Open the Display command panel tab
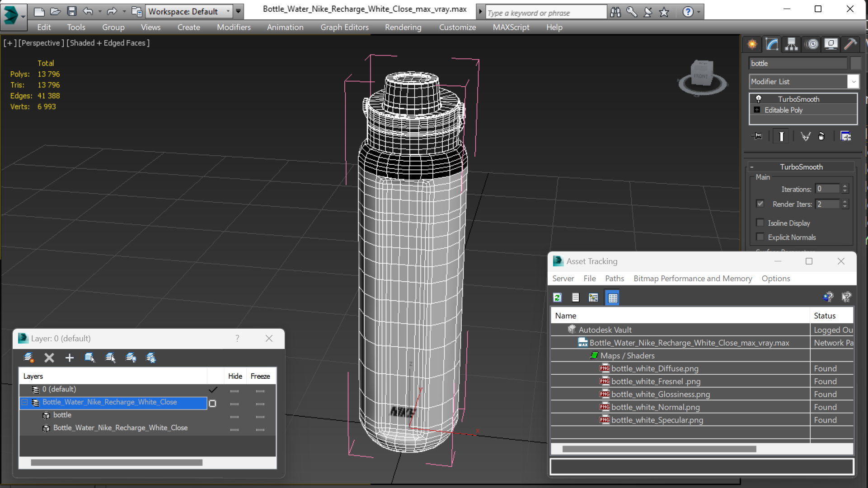 (x=831, y=44)
